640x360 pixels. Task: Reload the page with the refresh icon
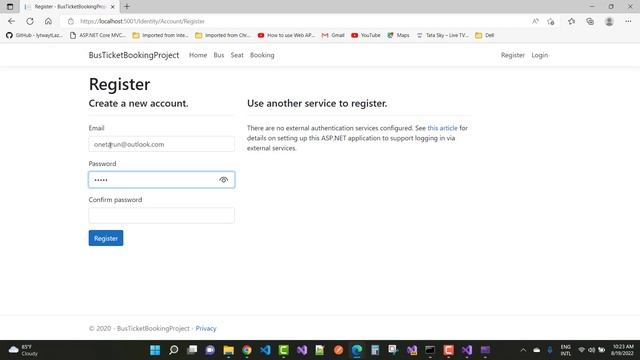tap(30, 21)
